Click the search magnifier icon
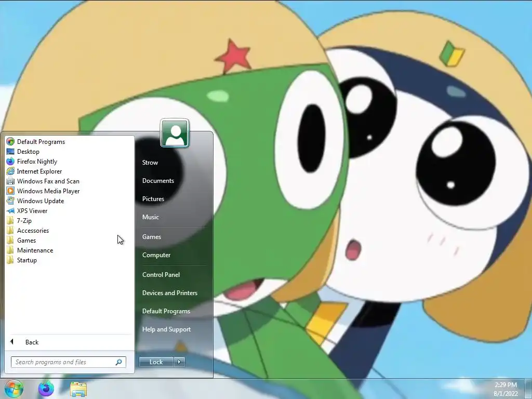Screen dimensions: 532x399 (119, 362)
